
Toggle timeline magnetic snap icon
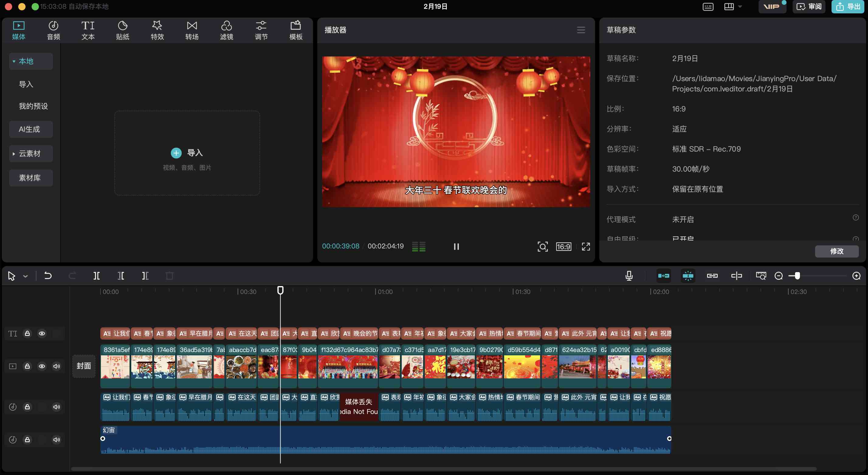688,275
